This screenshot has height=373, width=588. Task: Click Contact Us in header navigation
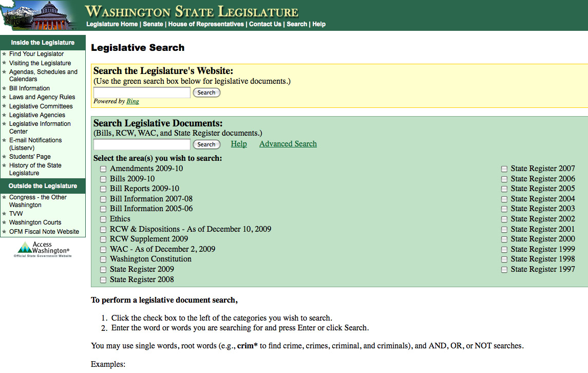tap(265, 24)
